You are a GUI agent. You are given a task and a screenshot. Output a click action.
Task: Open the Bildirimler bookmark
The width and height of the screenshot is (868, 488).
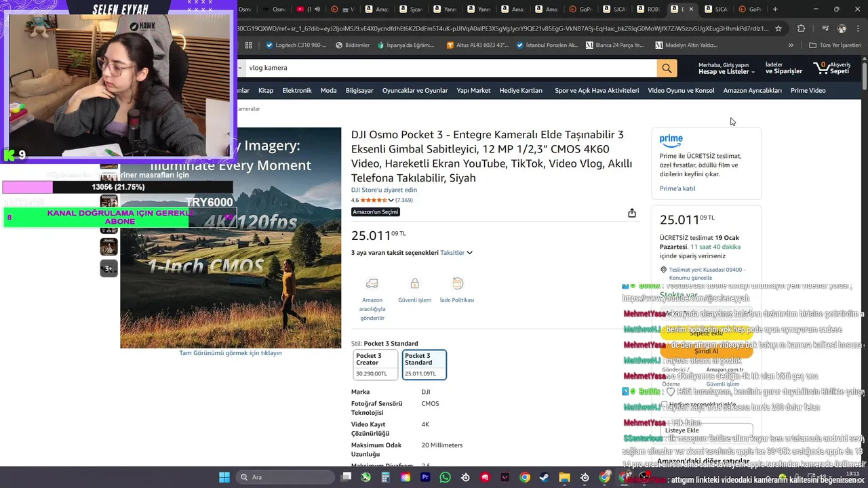pyautogui.click(x=353, y=45)
